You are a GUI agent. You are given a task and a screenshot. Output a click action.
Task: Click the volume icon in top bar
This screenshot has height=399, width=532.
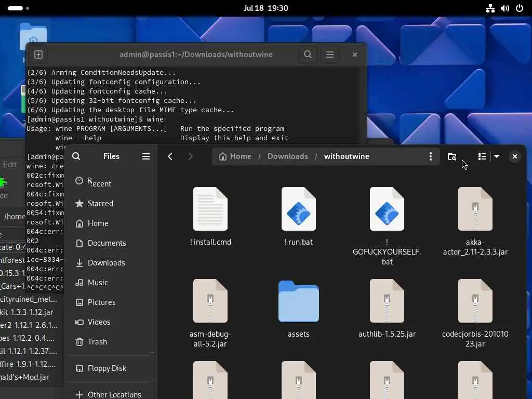point(505,8)
